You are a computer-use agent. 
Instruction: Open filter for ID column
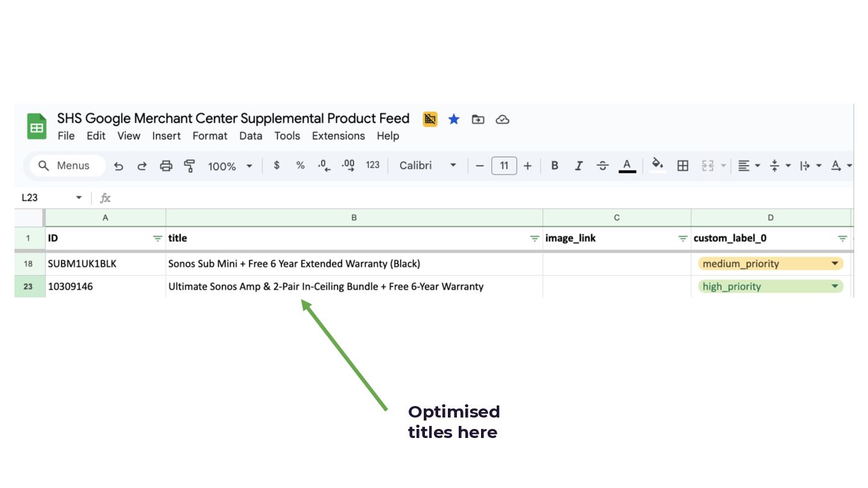pos(157,239)
